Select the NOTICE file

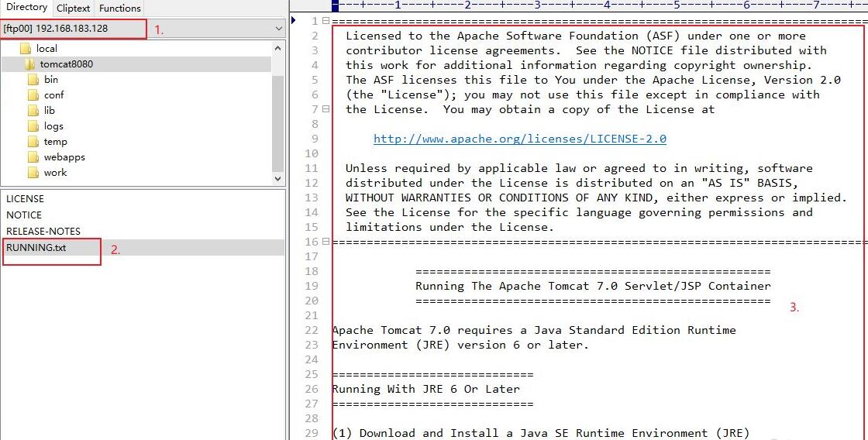(x=24, y=215)
